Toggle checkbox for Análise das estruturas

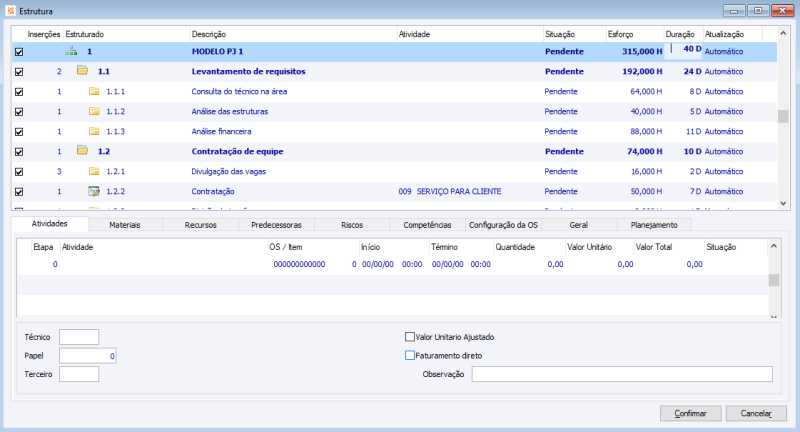coord(19,112)
